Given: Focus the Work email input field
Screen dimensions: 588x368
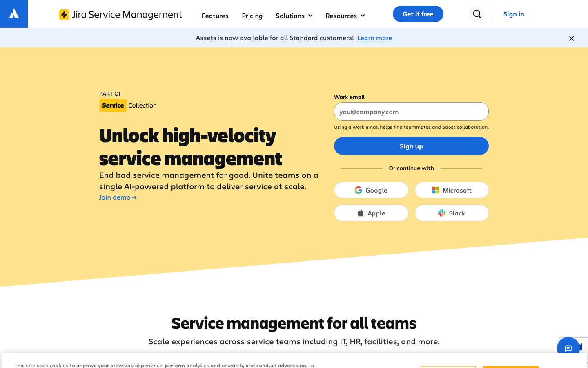Looking at the screenshot, I should [411, 112].
